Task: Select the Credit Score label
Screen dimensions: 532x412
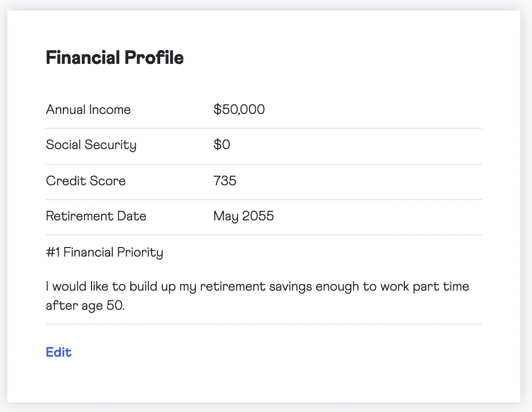Action: pyautogui.click(x=86, y=181)
